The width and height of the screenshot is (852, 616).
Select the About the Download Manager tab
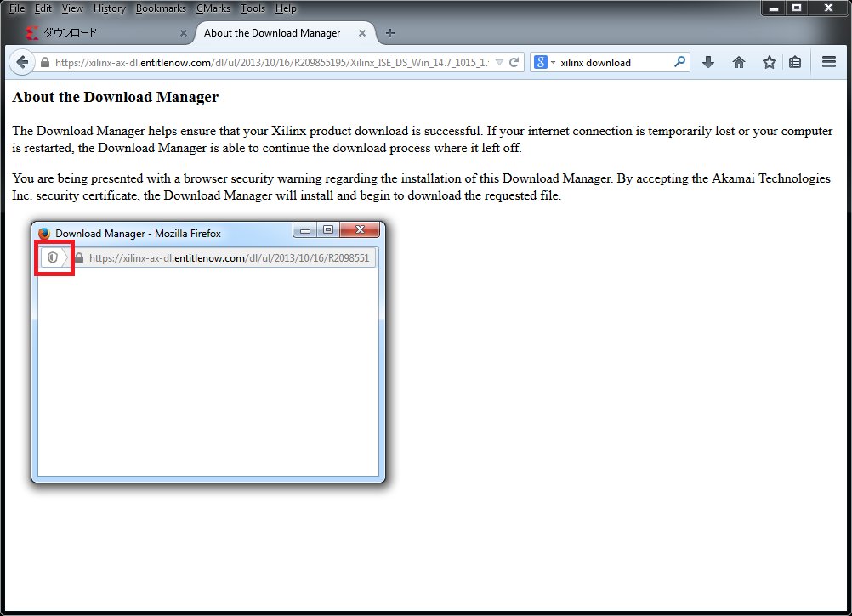coord(284,33)
